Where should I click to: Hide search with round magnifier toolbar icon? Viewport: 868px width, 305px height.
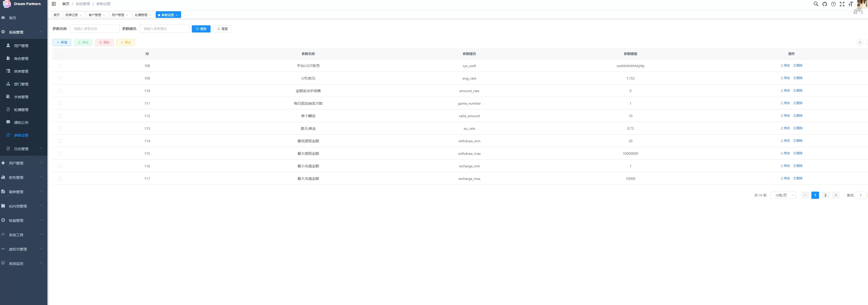point(860,42)
